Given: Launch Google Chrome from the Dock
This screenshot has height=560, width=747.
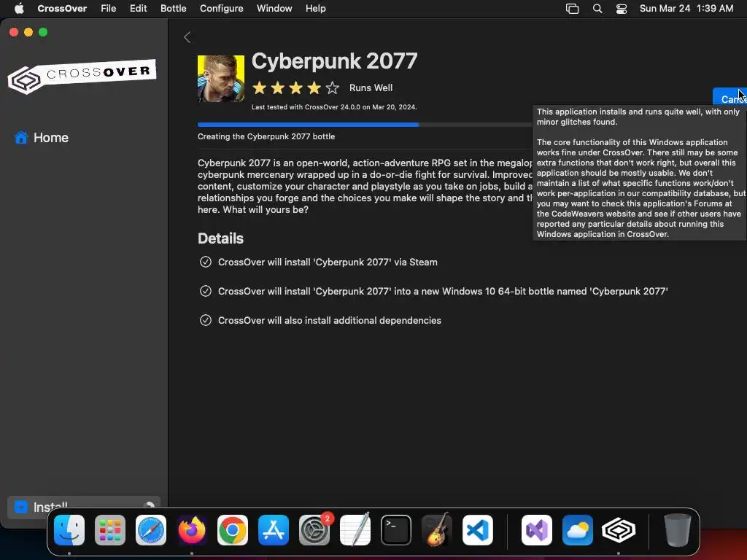Looking at the screenshot, I should [x=233, y=530].
